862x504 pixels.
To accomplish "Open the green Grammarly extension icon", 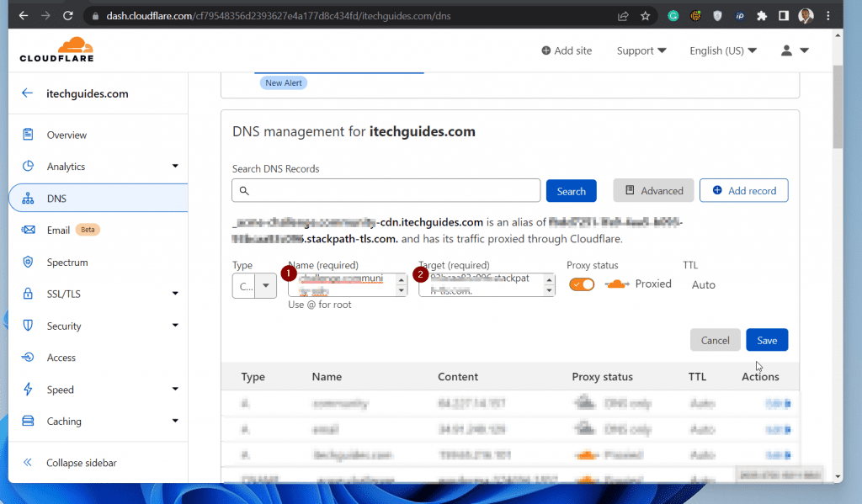I will [673, 16].
